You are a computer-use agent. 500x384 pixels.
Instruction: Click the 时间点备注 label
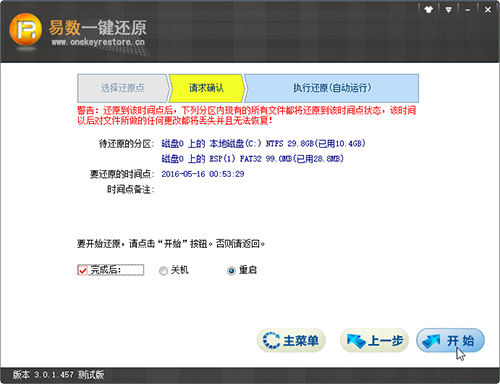131,190
